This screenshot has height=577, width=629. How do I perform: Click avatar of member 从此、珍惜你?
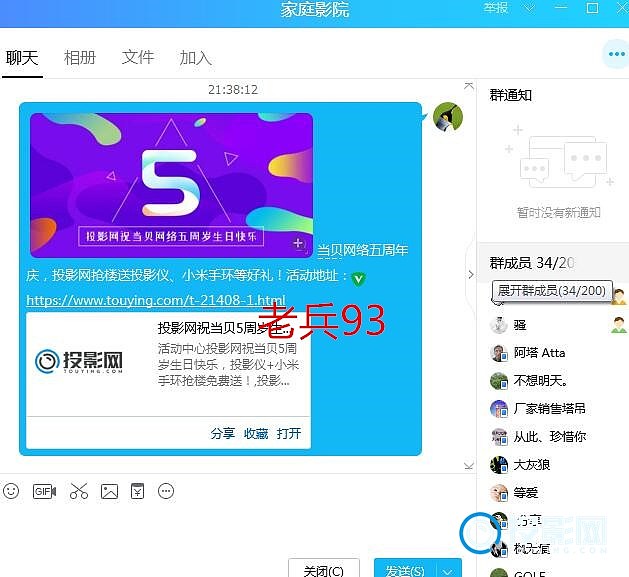click(499, 437)
